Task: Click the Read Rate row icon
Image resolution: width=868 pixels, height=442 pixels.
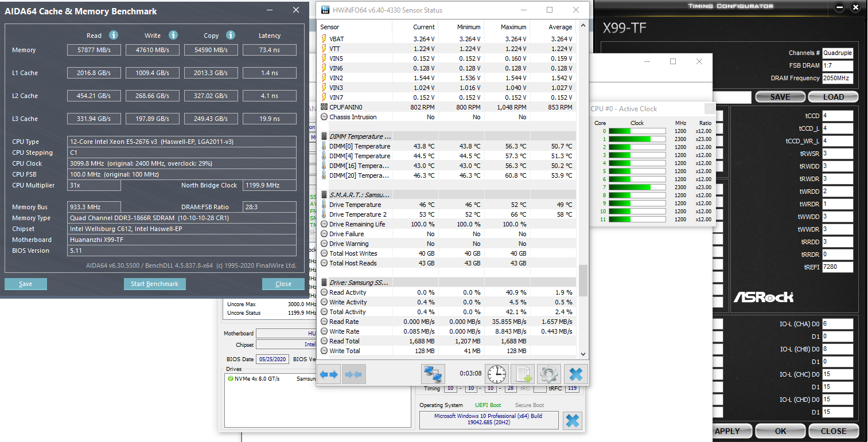Action: (324, 322)
